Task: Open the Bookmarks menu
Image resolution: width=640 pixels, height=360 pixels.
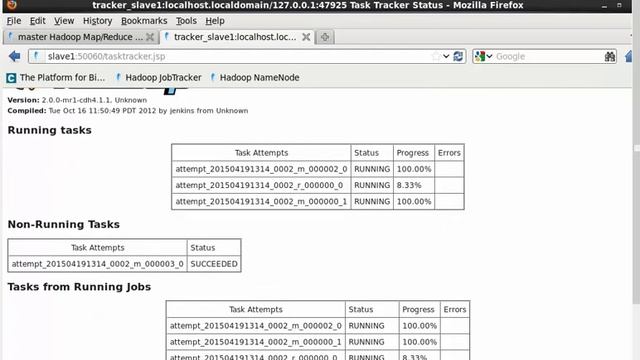Action: 144,21
